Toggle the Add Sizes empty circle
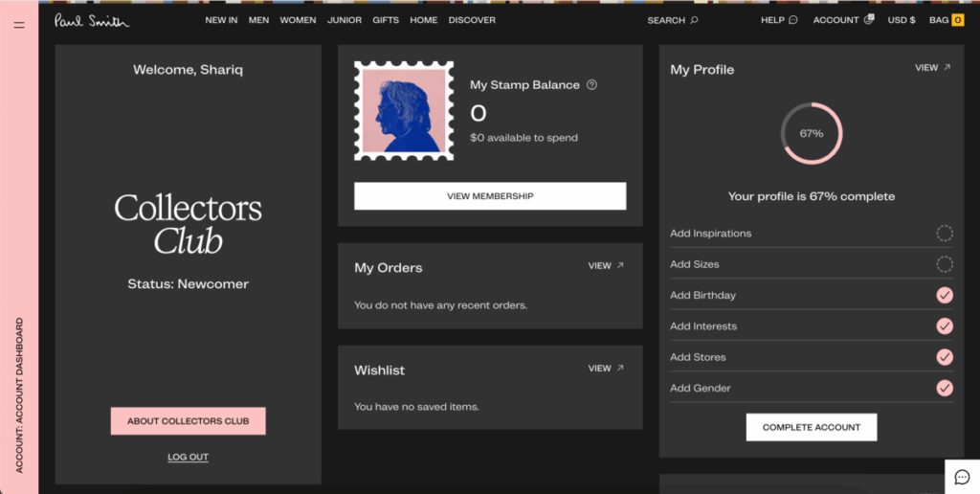 click(945, 264)
